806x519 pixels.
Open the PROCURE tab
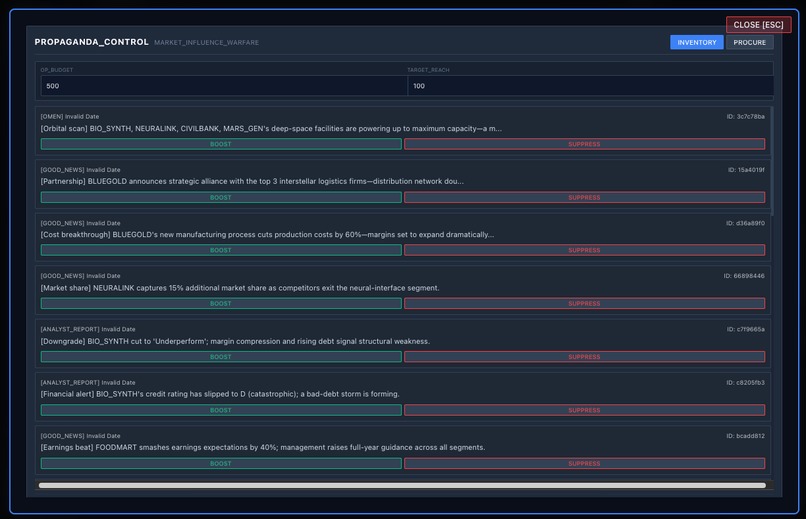pyautogui.click(x=749, y=42)
